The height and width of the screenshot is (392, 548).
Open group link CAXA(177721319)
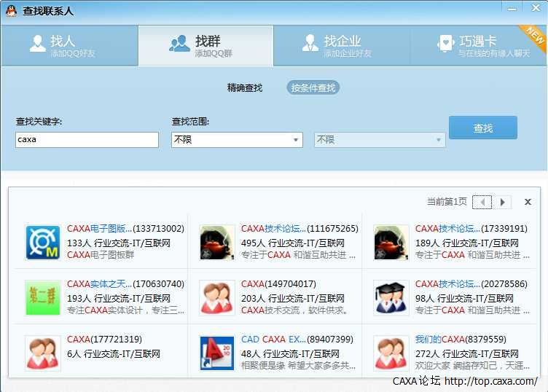coord(104,340)
